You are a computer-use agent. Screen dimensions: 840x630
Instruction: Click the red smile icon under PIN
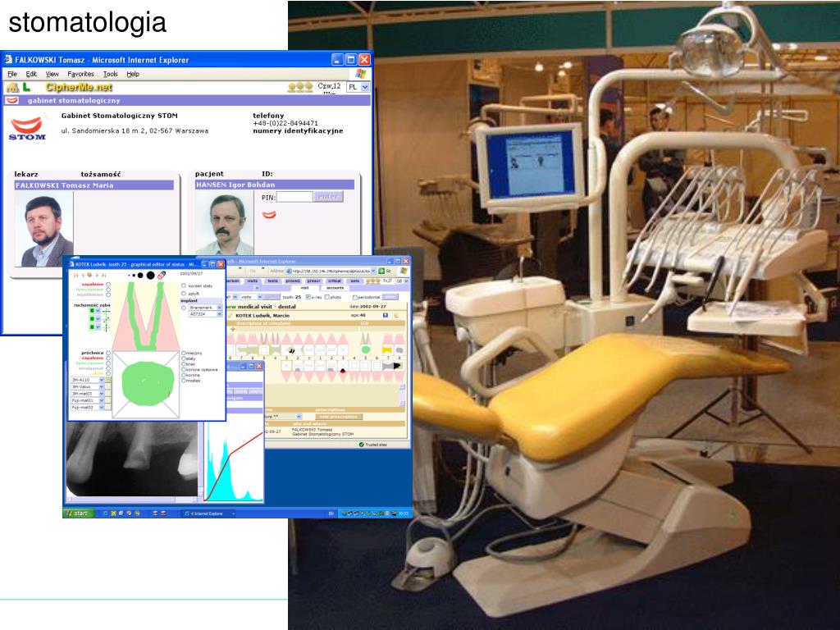pos(269,215)
